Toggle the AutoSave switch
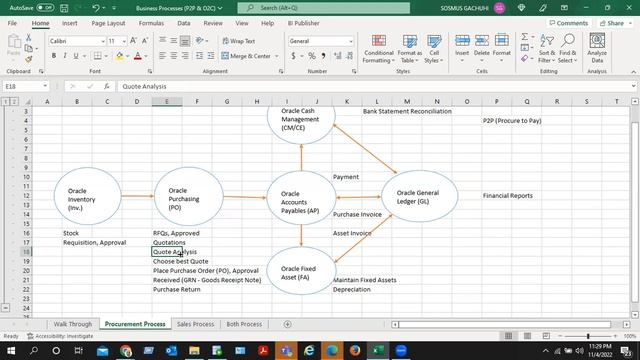Image resolution: width=640 pixels, height=360 pixels. tap(44, 8)
